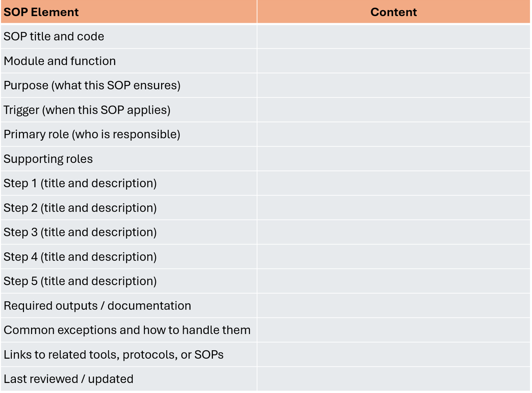Select the Step 3 Content cell
The image size is (532, 393).
(393, 232)
